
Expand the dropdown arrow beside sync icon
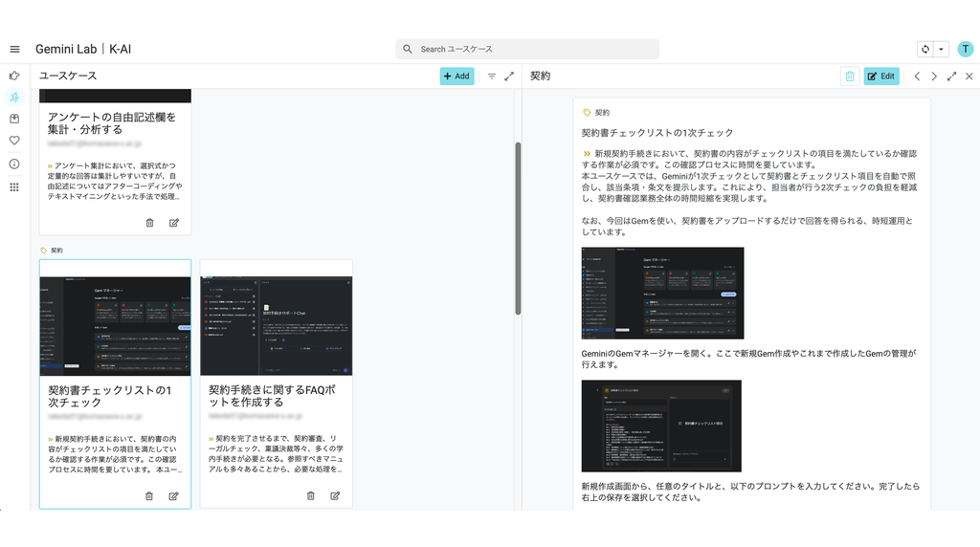(x=942, y=49)
